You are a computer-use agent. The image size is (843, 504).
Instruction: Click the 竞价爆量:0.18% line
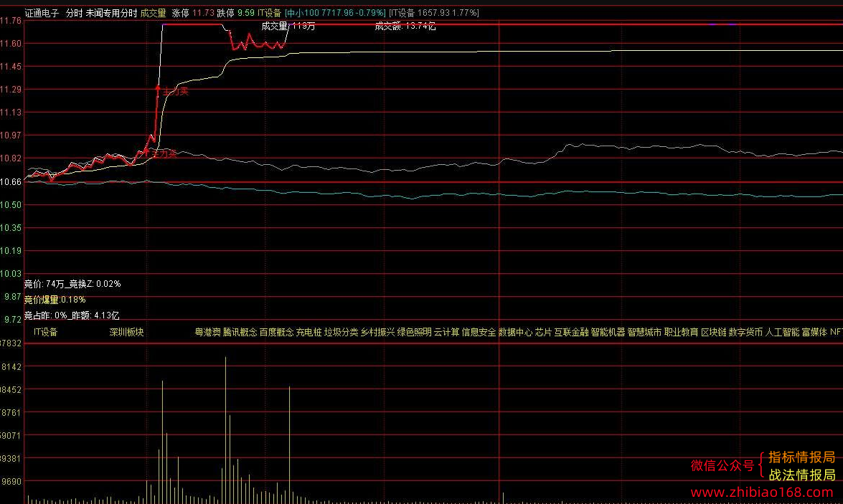click(55, 300)
